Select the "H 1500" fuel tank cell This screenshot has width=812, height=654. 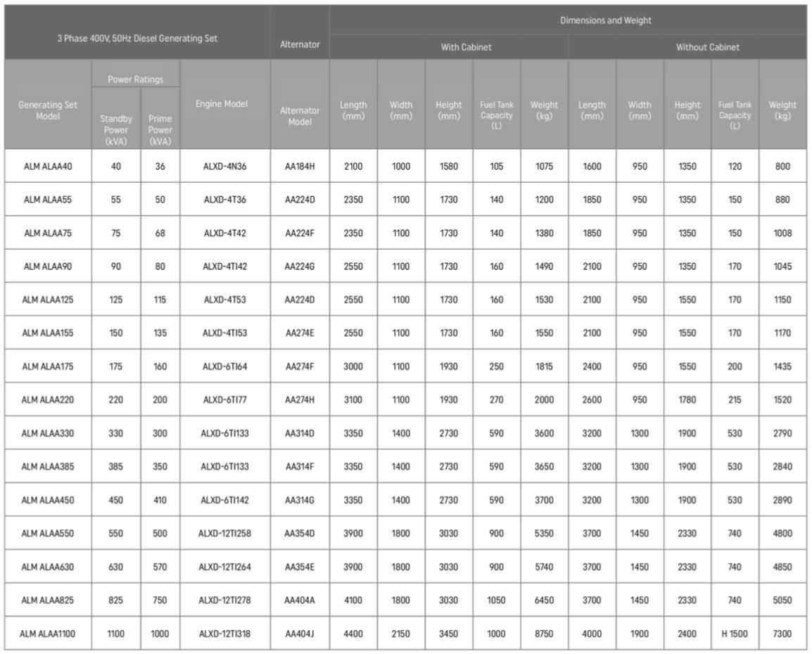pos(735,634)
